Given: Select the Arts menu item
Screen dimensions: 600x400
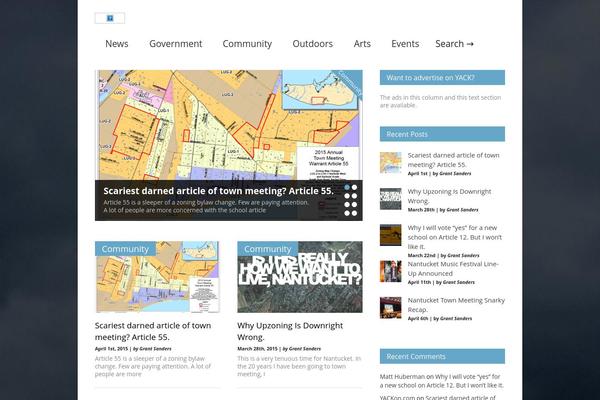Looking at the screenshot, I should [x=362, y=44].
